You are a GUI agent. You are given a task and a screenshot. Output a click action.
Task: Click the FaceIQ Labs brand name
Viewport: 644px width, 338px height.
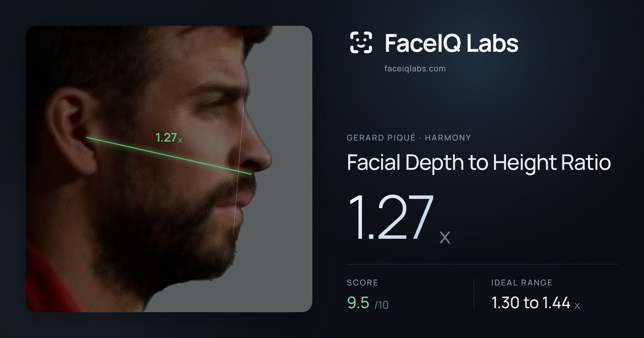(451, 43)
